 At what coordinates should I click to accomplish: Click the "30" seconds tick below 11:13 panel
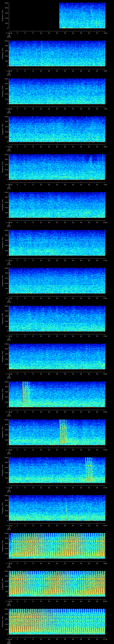pyautogui.click(x=57, y=374)
